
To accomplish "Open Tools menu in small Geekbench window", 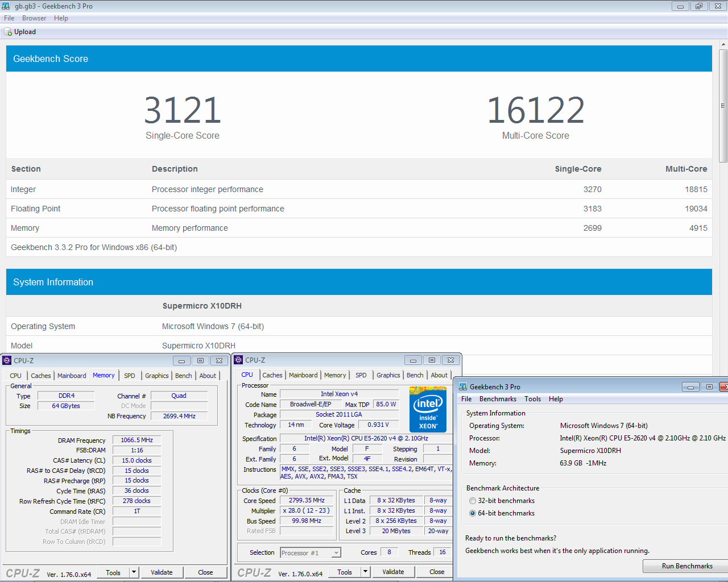I will pyautogui.click(x=532, y=399).
